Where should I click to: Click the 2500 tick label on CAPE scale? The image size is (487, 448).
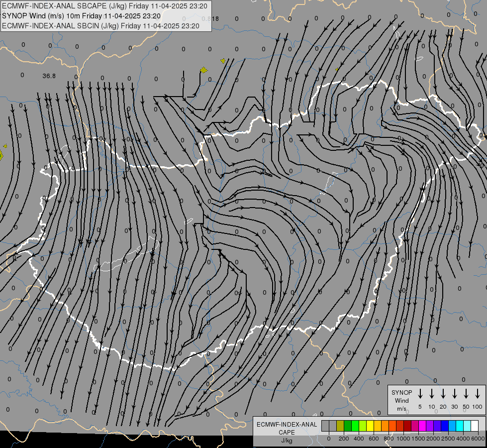[448, 439]
